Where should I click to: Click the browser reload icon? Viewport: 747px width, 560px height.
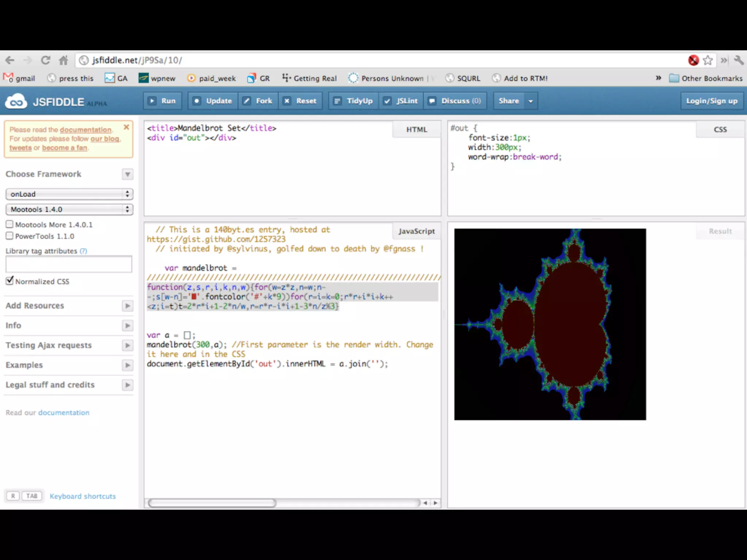46,60
